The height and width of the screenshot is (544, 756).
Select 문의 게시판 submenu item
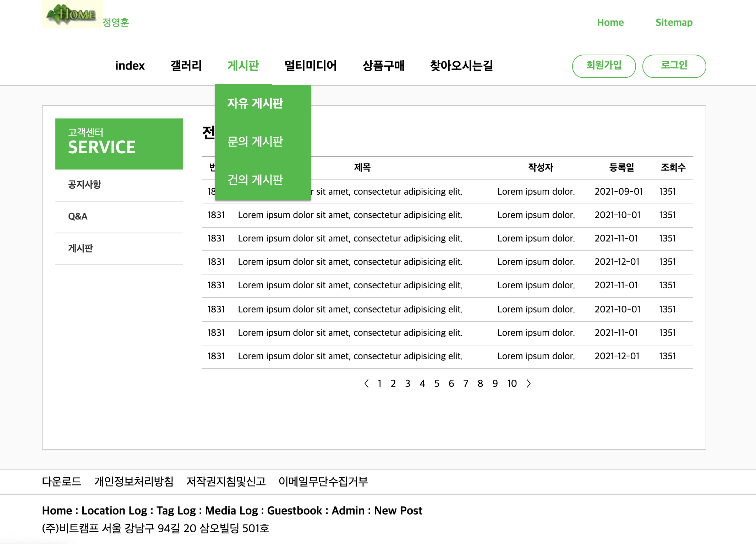click(255, 141)
